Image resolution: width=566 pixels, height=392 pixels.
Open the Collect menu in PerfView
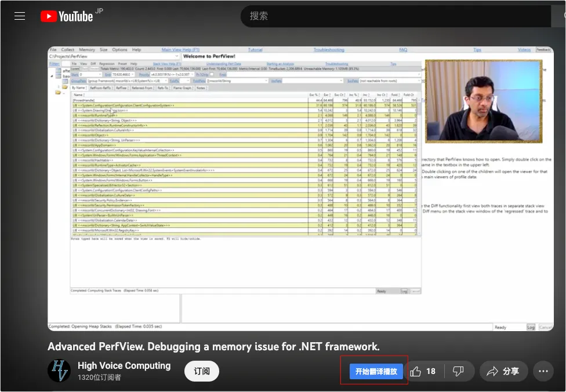(x=67, y=49)
